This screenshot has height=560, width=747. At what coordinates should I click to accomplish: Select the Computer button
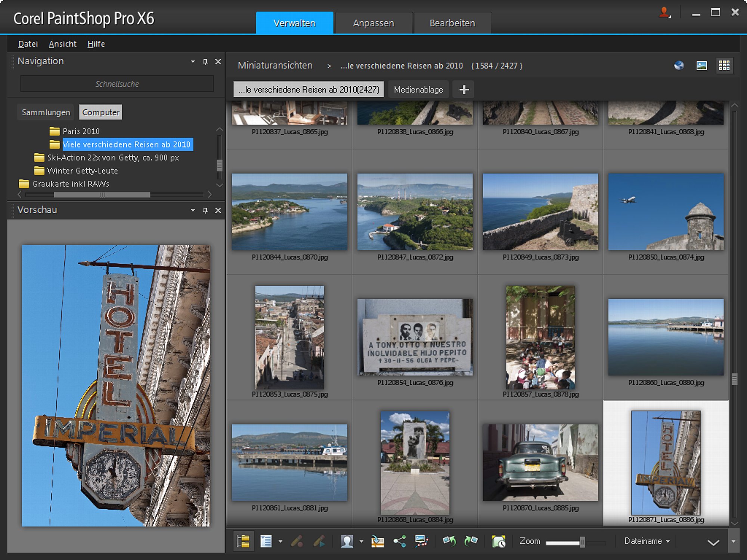100,112
